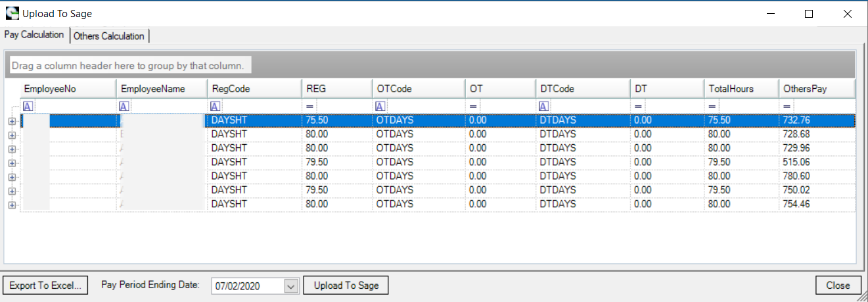Click the OT column filter input field

(506, 106)
